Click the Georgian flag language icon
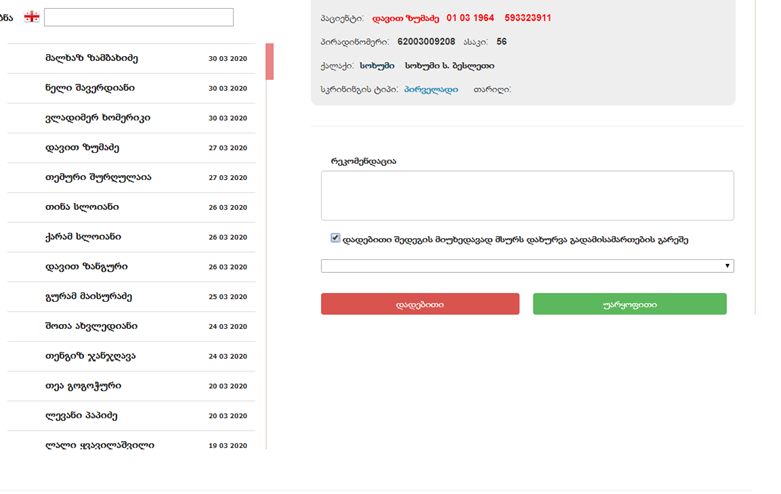This screenshot has height=494, width=781. 32,17
